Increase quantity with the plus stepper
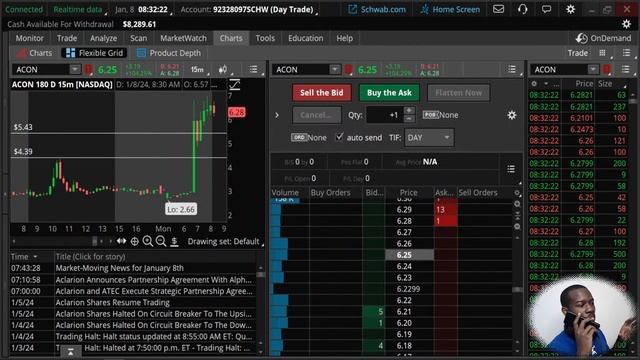The height and width of the screenshot is (360, 640). point(409,111)
